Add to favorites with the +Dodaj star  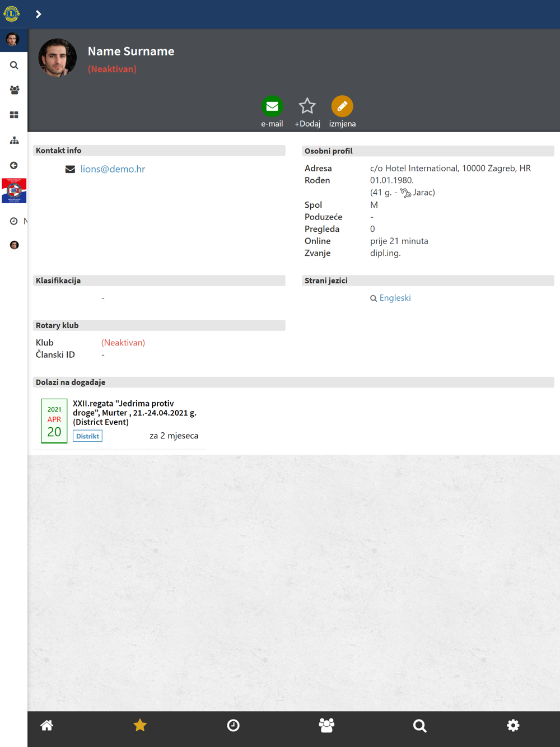[307, 106]
